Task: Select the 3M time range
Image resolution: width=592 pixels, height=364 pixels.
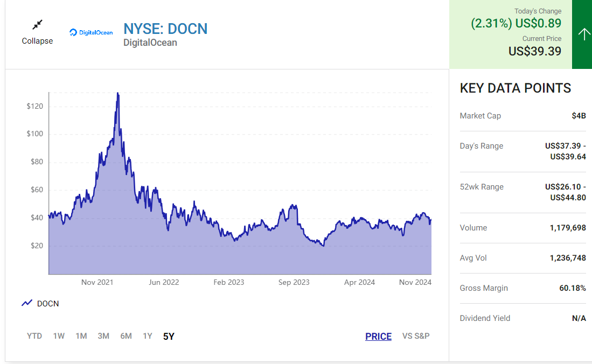Action: pyautogui.click(x=103, y=336)
